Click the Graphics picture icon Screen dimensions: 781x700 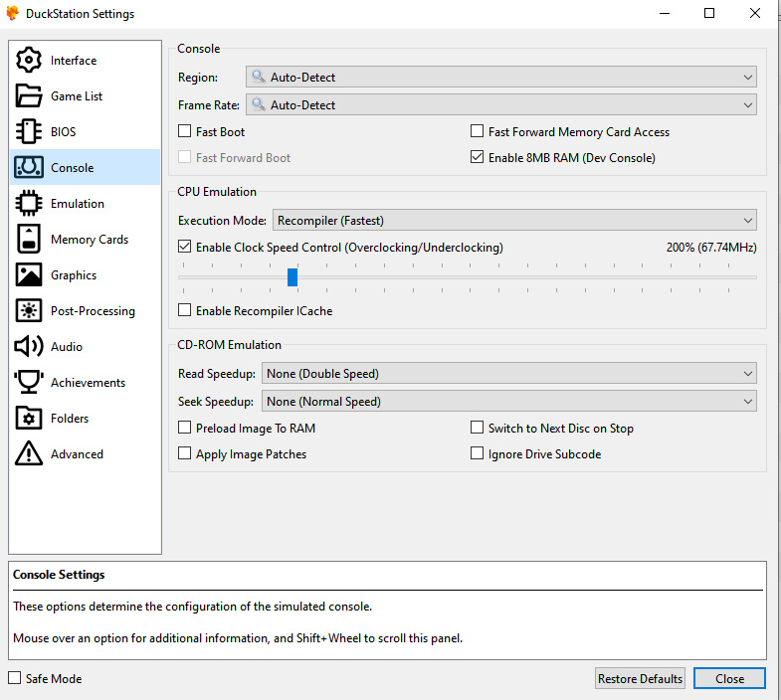[29, 275]
